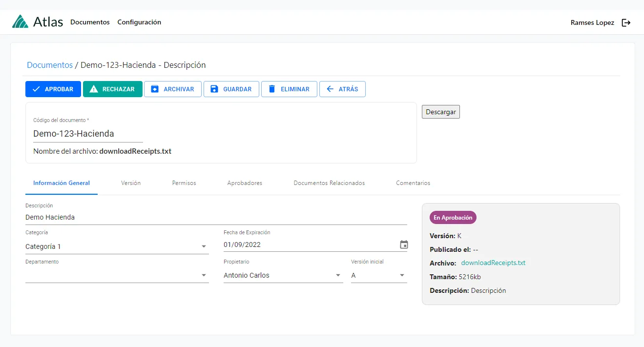Open the Aprobadores tab
Image resolution: width=644 pixels, height=347 pixels.
click(x=245, y=183)
